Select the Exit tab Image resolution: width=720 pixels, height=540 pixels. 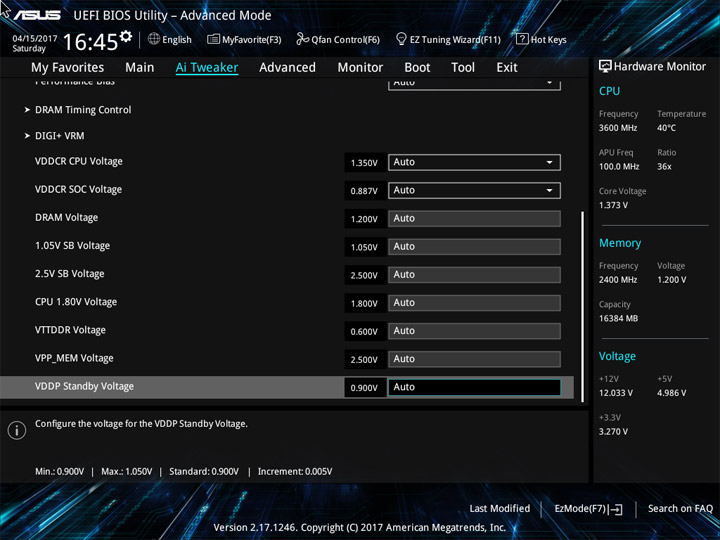click(507, 68)
